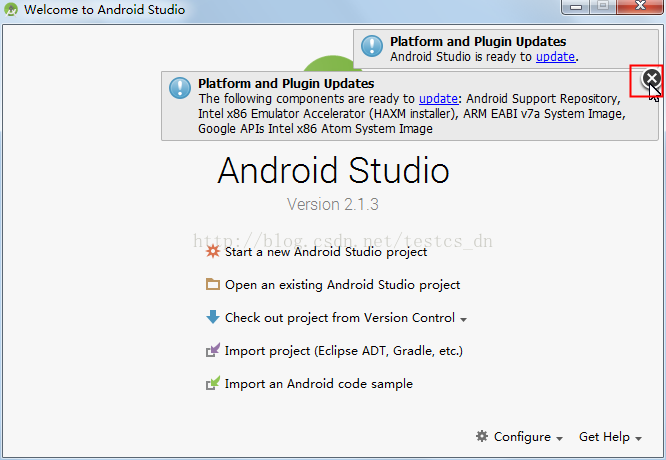The image size is (666, 460).
Task: Open an existing Android Studio project
Action: click(x=342, y=285)
